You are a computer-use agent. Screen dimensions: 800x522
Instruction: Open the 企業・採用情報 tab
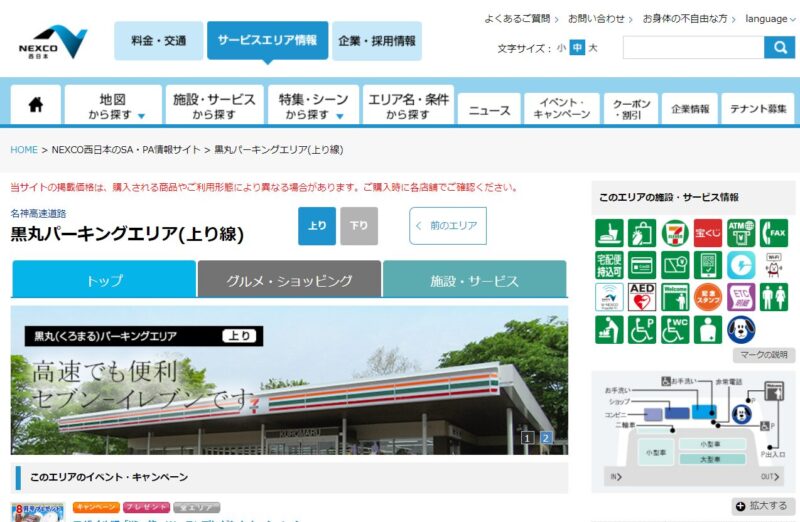click(377, 41)
